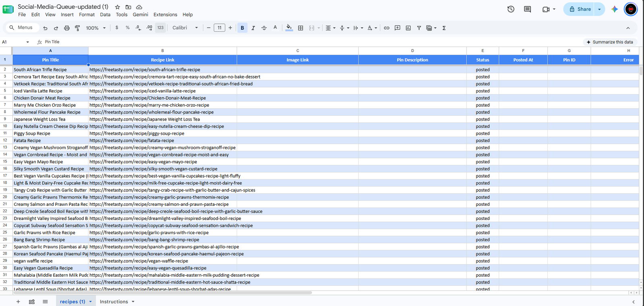Open the south-african-trifle-recipe link cell

pyautogui.click(x=163, y=70)
